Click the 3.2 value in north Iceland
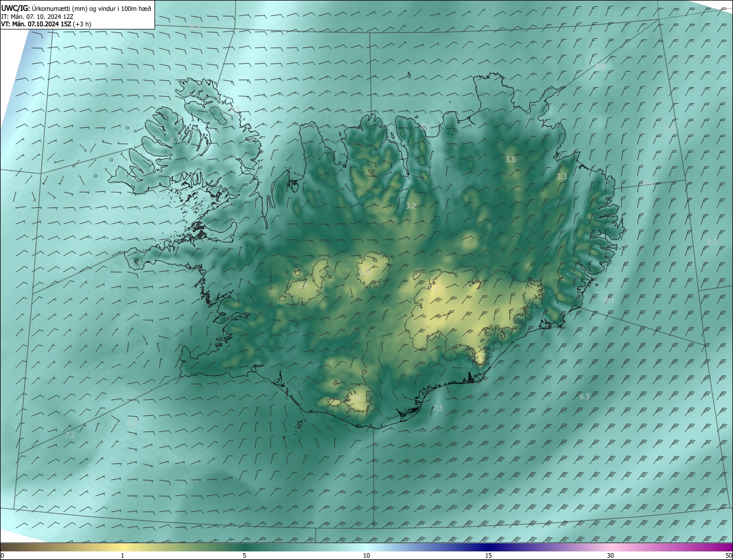This screenshot has width=733, height=560. point(411,206)
